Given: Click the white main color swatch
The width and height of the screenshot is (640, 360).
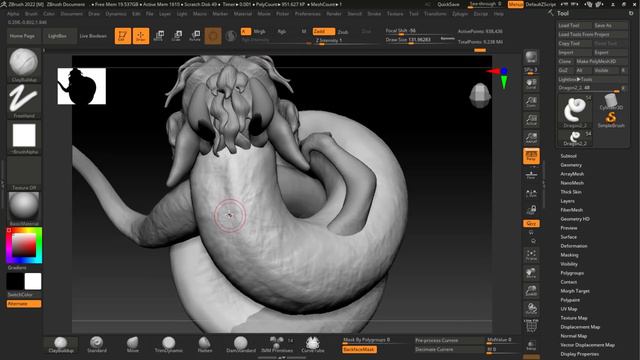Looking at the screenshot, I should pos(33,281).
